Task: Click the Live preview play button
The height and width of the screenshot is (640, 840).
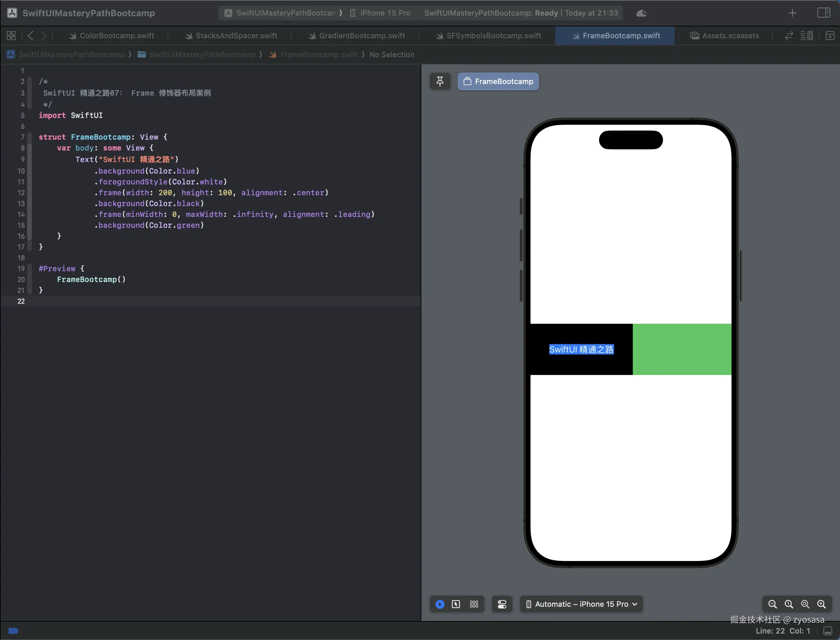Action: click(x=440, y=604)
